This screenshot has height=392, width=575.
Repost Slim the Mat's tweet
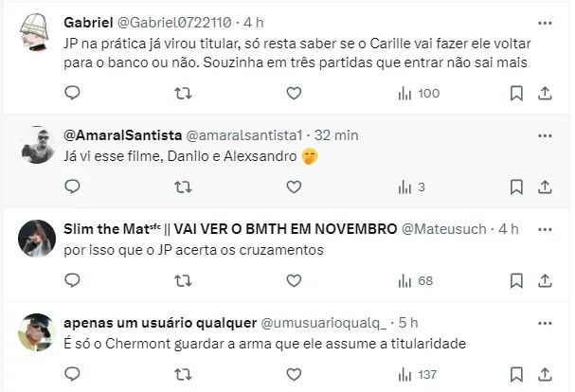(x=184, y=280)
